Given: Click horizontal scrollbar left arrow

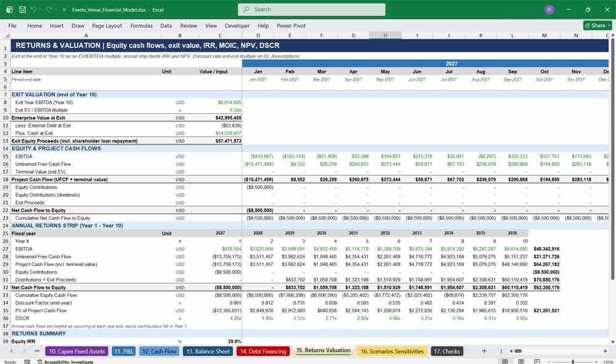Looking at the screenshot, I should 511,351.
